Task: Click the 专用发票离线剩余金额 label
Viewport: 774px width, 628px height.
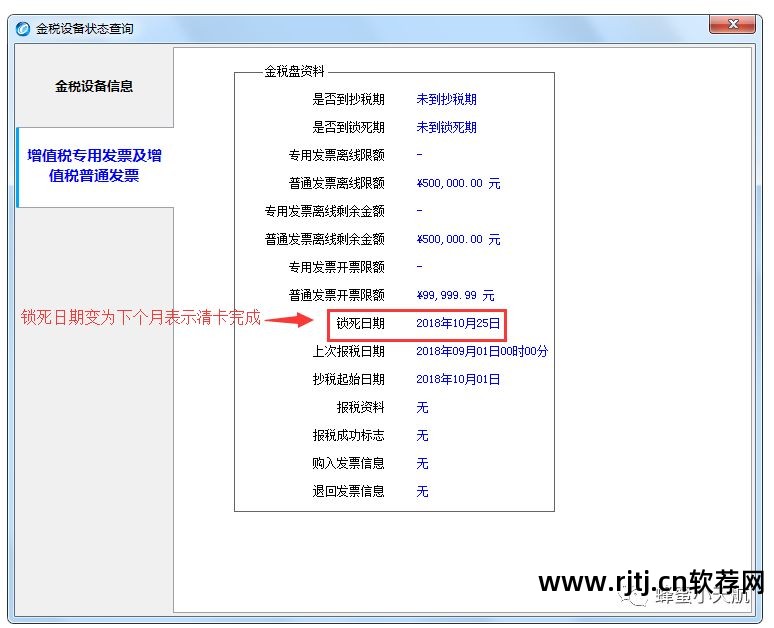Action: point(324,211)
